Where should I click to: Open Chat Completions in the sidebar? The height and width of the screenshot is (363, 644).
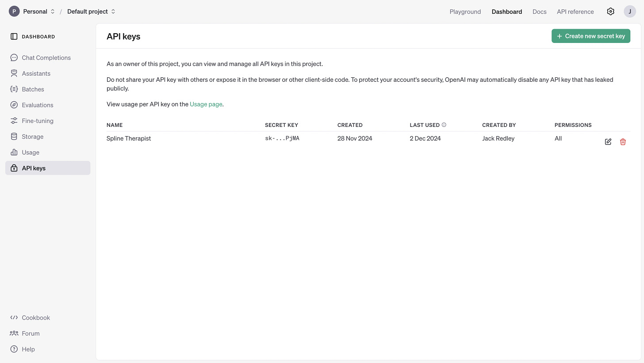(x=48, y=57)
